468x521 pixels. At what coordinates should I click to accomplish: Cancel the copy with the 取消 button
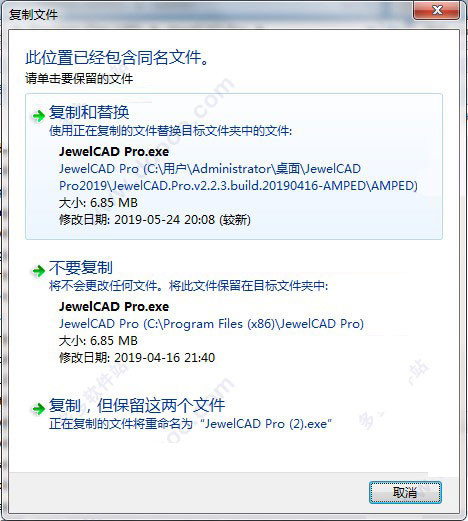(x=405, y=492)
